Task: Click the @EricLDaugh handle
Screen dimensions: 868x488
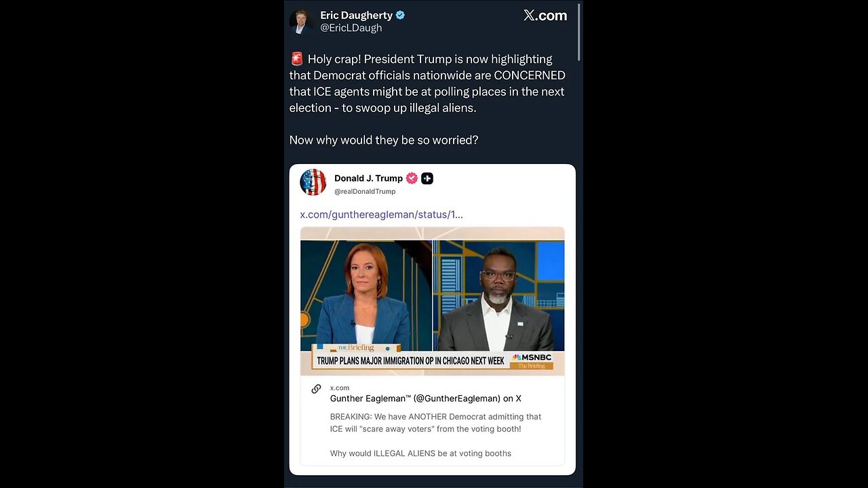Action: [351, 28]
